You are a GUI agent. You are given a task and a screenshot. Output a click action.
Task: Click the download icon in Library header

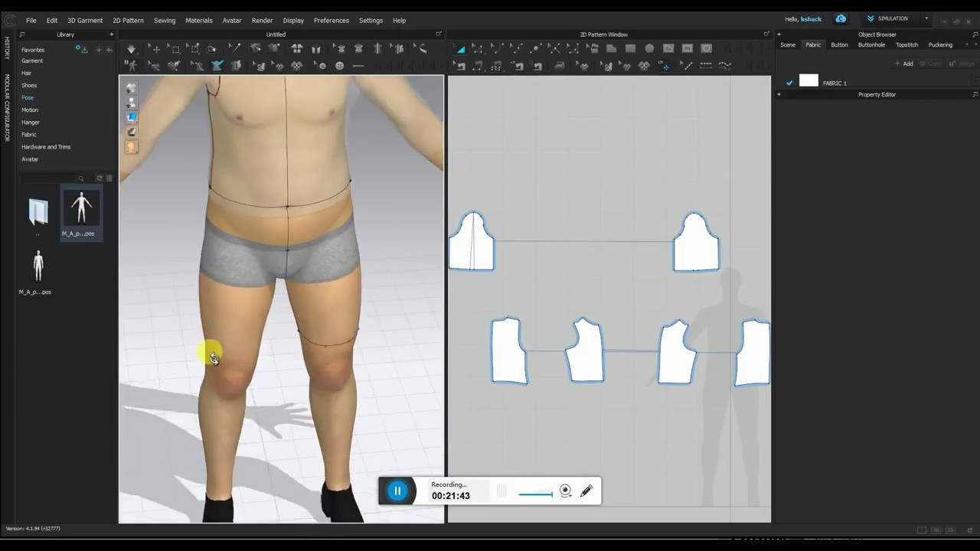pos(84,50)
